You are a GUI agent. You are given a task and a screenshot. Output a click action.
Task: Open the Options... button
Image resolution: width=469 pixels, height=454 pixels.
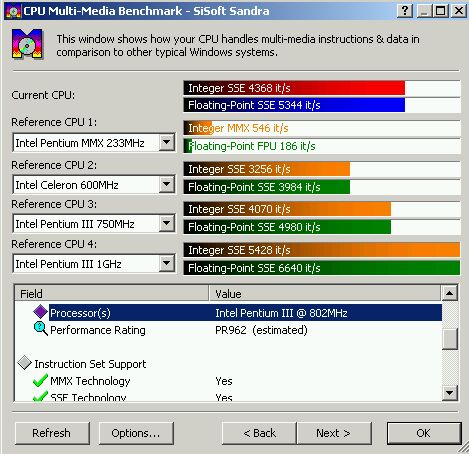[x=136, y=433]
